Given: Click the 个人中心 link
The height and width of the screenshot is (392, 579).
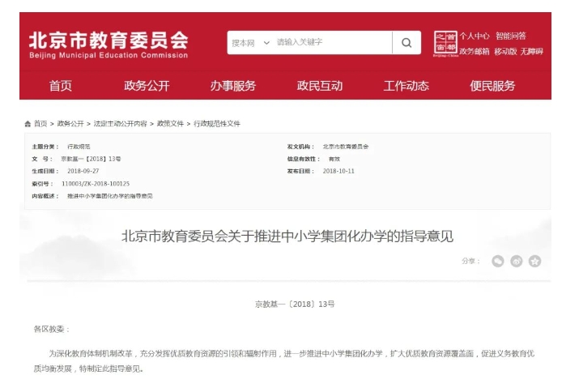Looking at the screenshot, I should (475, 36).
